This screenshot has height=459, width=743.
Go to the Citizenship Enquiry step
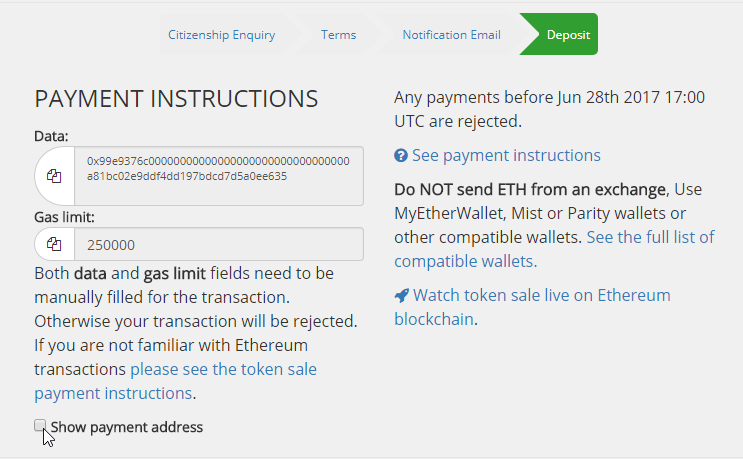pyautogui.click(x=221, y=35)
